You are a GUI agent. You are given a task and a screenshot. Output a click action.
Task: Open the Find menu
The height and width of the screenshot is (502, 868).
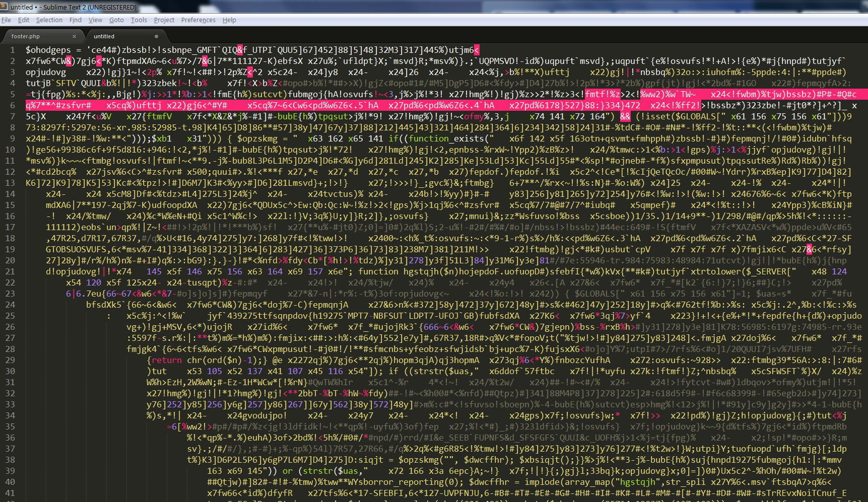click(76, 20)
